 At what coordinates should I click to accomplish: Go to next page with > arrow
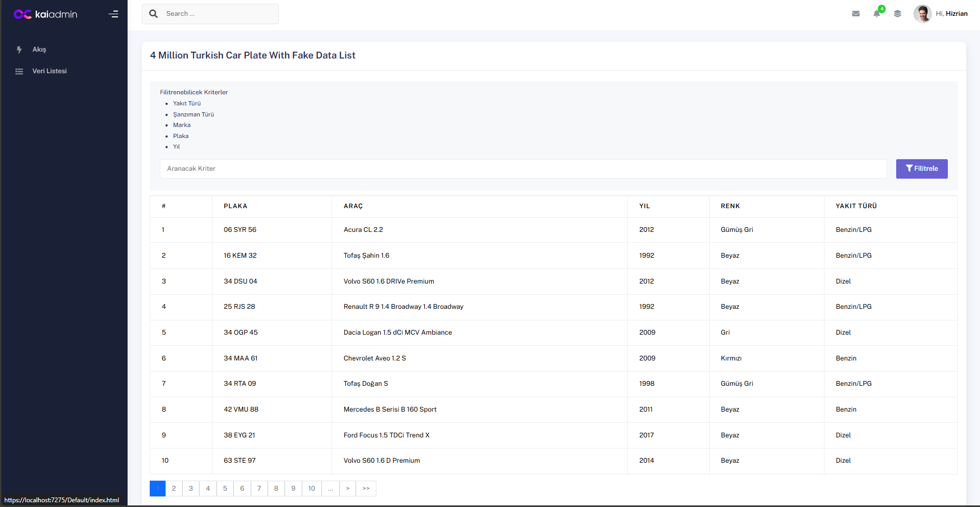[347, 489]
